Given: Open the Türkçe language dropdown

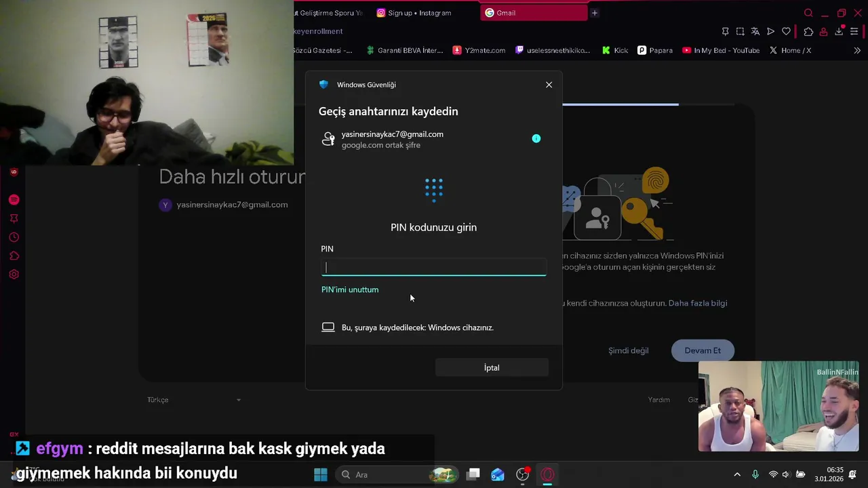Looking at the screenshot, I should click(194, 400).
